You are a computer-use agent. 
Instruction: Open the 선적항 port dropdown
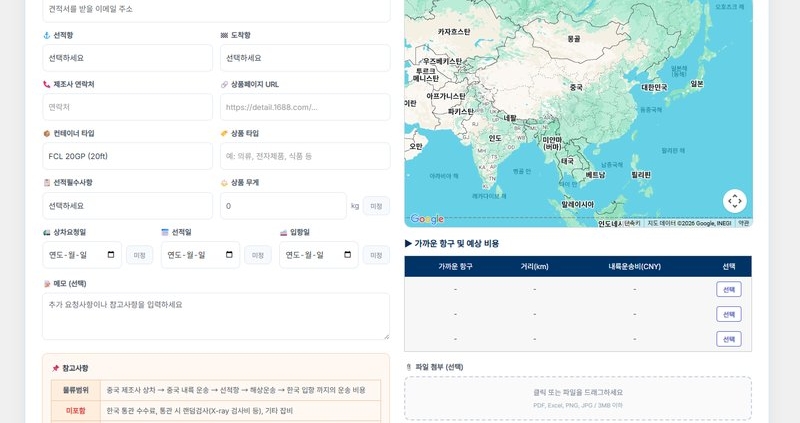pos(127,58)
